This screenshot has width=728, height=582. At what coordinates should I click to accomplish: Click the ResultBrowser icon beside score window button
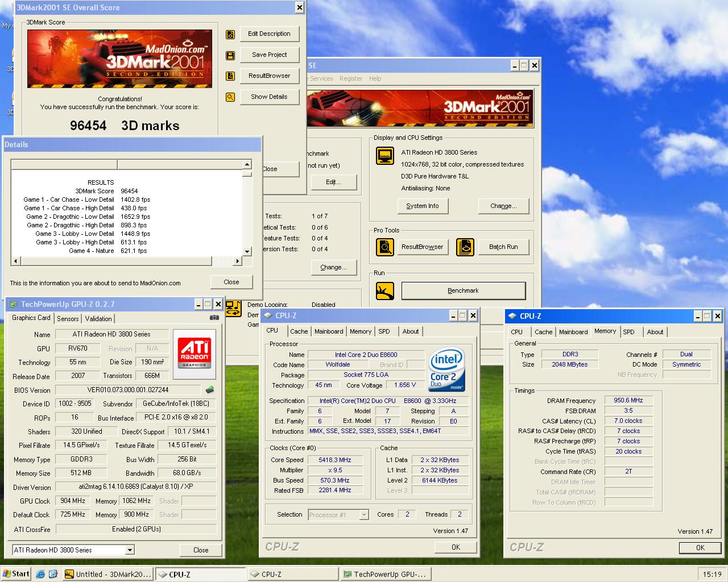tap(230, 76)
